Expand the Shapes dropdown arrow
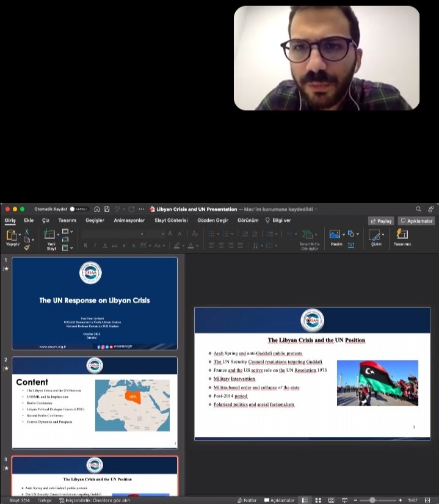Viewport: 439px width, 504px height. (x=357, y=234)
